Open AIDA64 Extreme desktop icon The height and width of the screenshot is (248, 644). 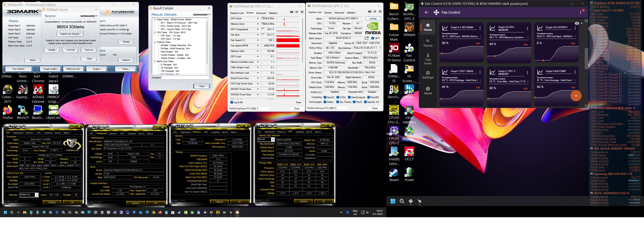pyautogui.click(x=38, y=94)
